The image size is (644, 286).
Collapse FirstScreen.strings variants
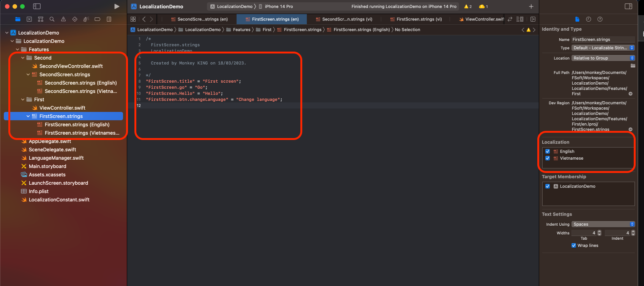point(28,116)
